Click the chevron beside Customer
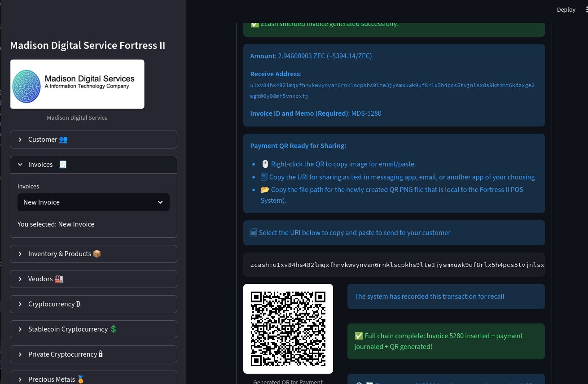 click(x=20, y=140)
